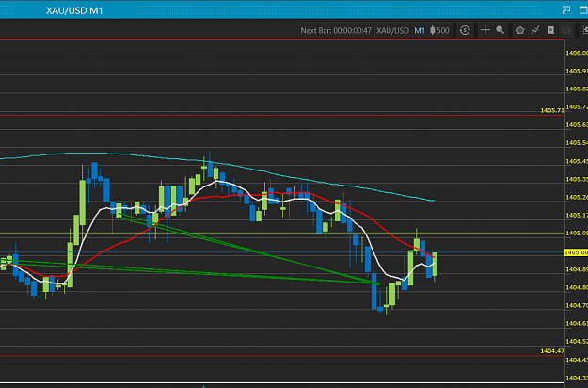The width and height of the screenshot is (588, 388).
Task: Open the indicators line-chart icon
Action: click(535, 30)
